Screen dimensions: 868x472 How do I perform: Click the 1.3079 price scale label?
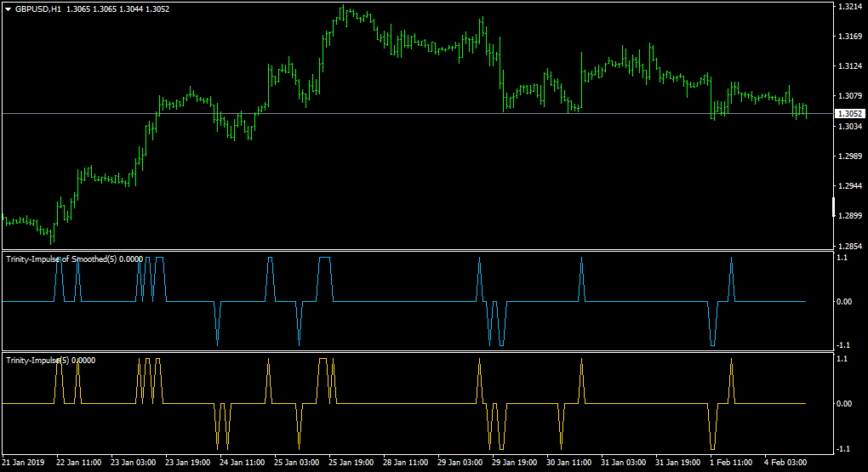pos(850,96)
